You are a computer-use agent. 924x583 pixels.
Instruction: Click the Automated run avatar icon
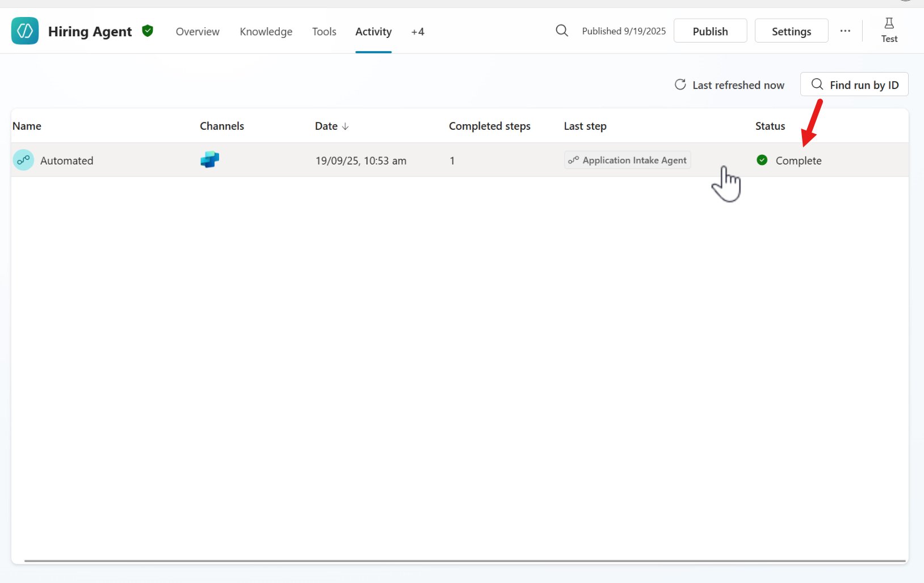pyautogui.click(x=24, y=160)
